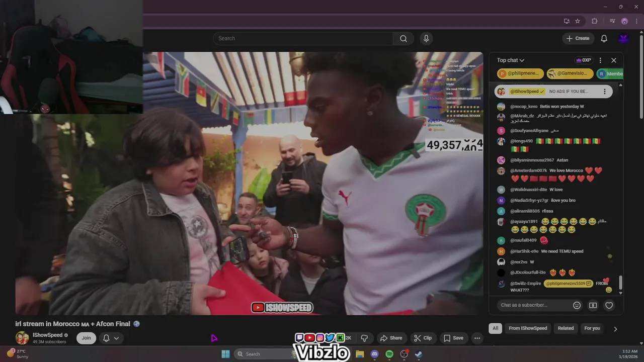Click the pinned @IShowSpeed message

click(553, 92)
